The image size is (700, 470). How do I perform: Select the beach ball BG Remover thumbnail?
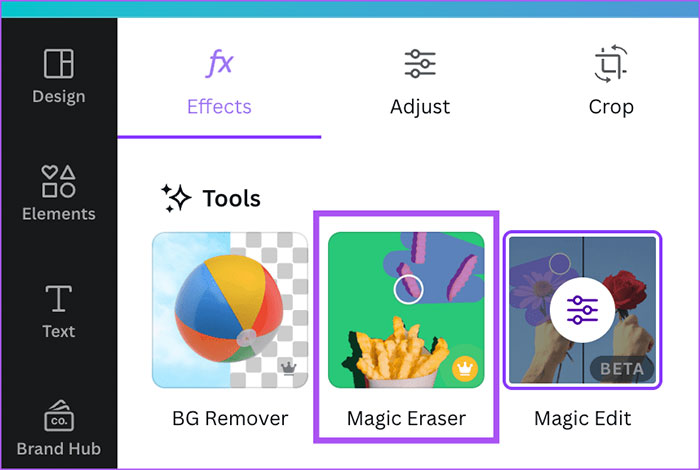pos(230,310)
